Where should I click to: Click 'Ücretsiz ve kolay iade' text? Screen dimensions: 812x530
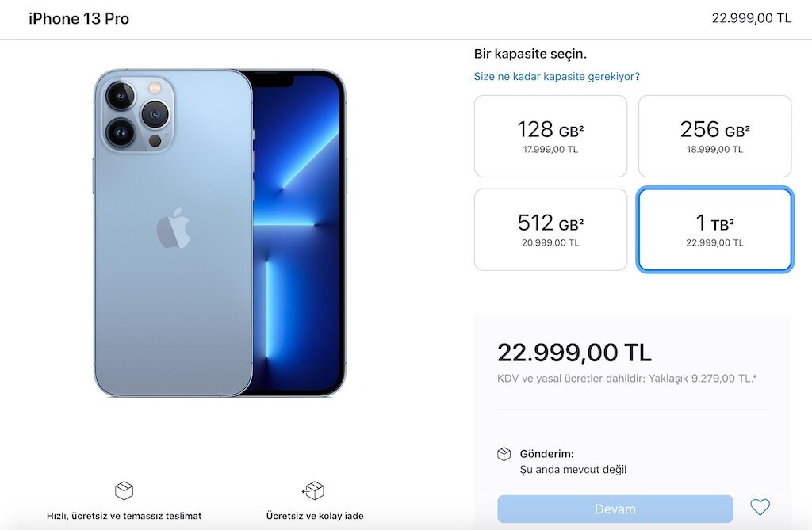[315, 516]
